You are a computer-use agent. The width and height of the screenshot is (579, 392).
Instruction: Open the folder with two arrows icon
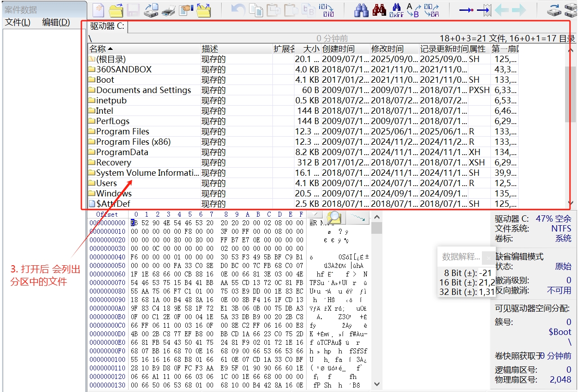(x=204, y=10)
